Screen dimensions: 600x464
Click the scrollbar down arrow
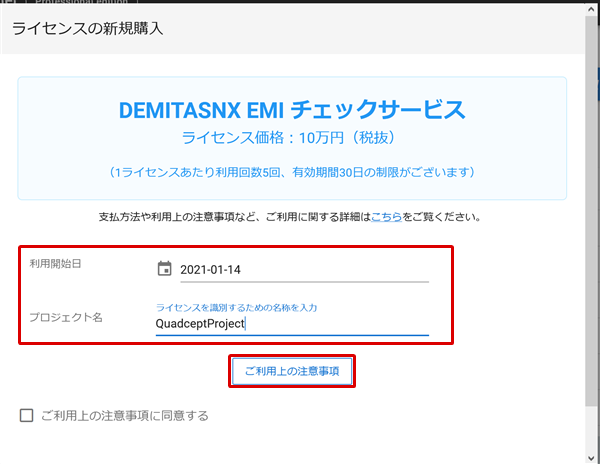click(x=591, y=458)
